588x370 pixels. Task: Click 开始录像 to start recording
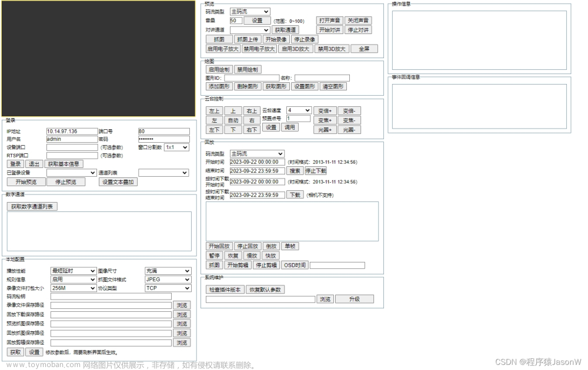[x=276, y=39]
